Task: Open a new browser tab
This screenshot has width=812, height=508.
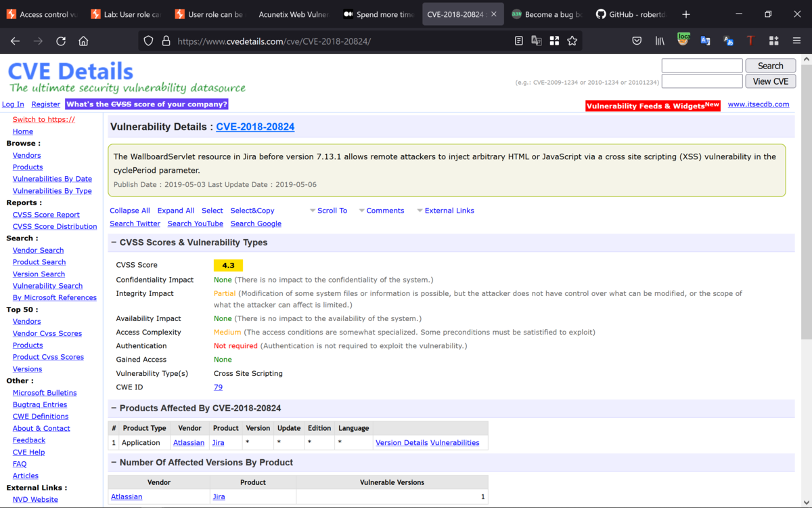Action: [686, 14]
